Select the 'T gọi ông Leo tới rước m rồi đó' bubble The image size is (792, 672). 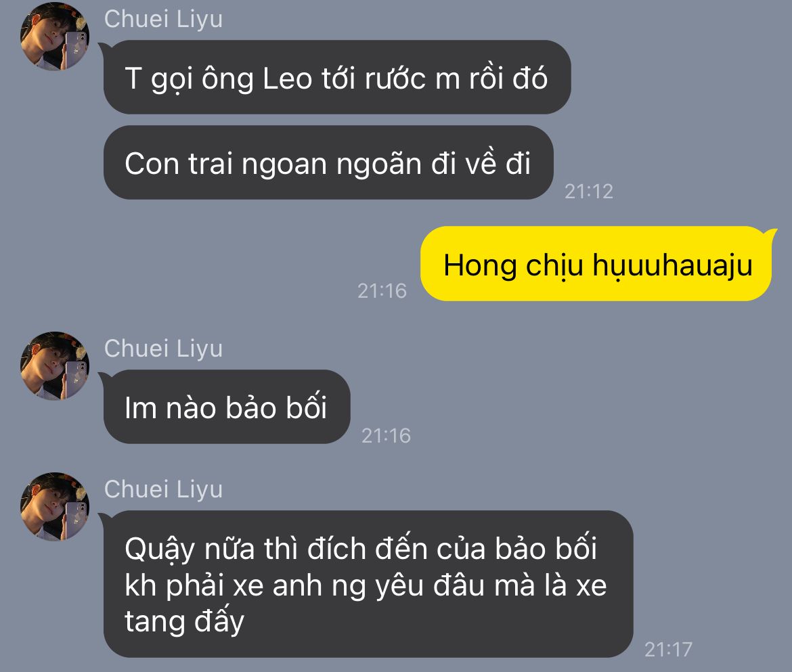337,77
